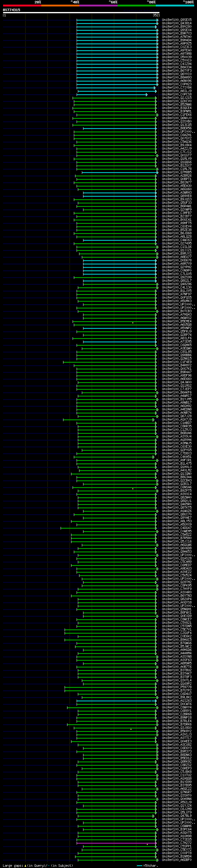
Task: Click hit UniRef100_B8ER56
Action: (x=177, y=128)
